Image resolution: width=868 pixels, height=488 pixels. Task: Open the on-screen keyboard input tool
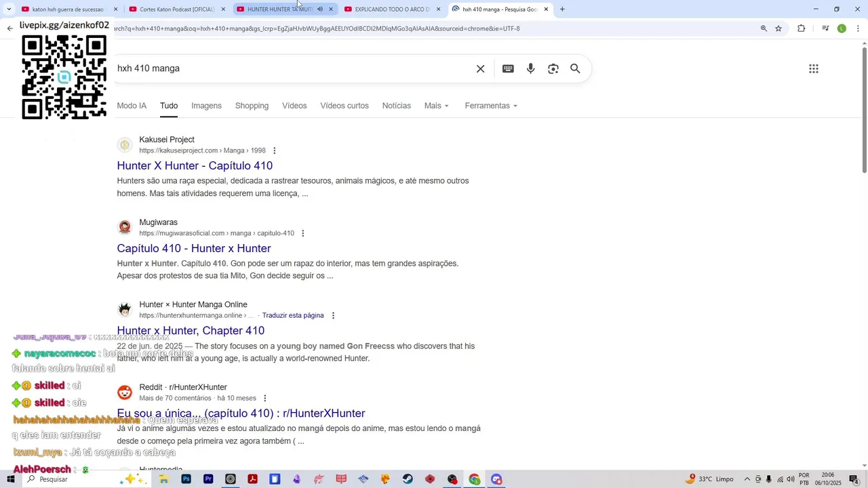tap(508, 68)
